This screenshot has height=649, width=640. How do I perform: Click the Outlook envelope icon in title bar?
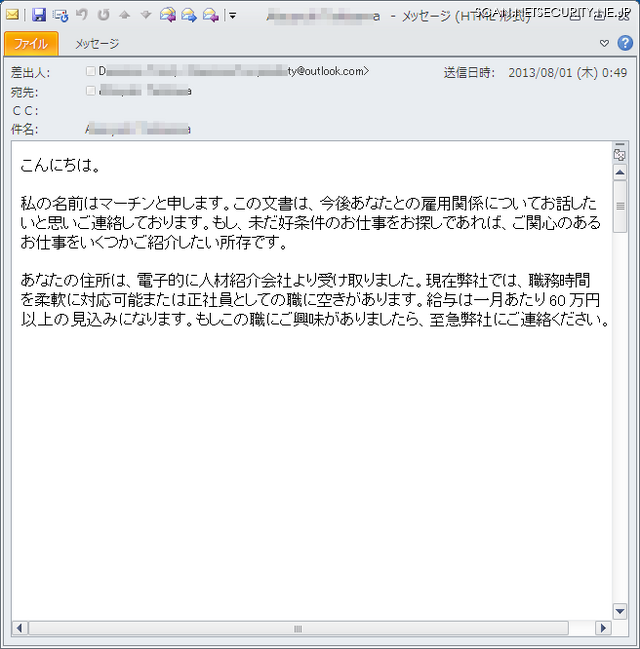coord(13,15)
